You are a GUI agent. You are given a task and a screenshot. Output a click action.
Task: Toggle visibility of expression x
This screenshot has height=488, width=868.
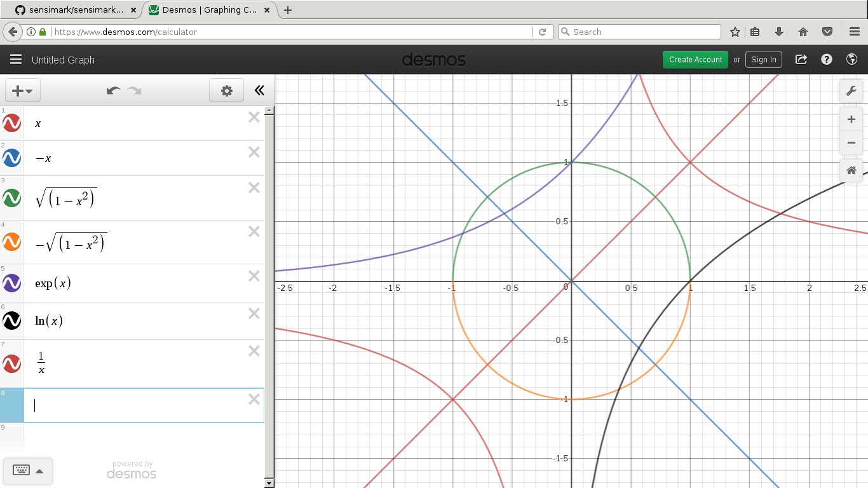[x=12, y=123]
